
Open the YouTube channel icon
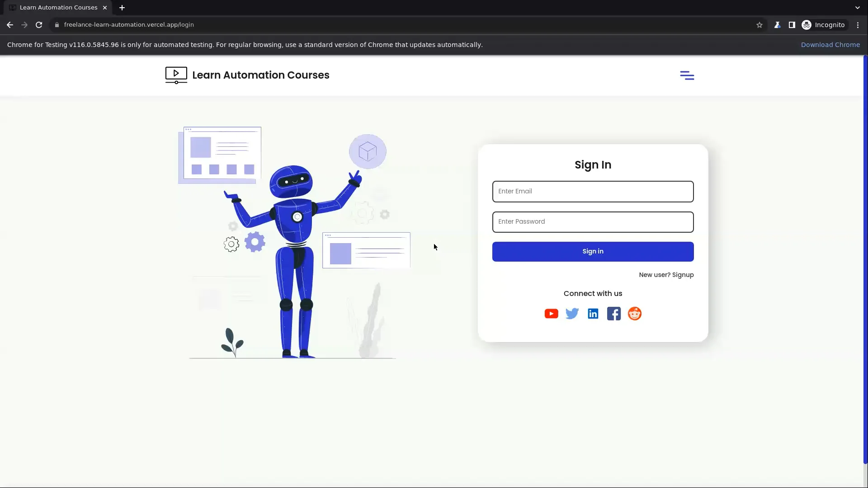(x=551, y=313)
